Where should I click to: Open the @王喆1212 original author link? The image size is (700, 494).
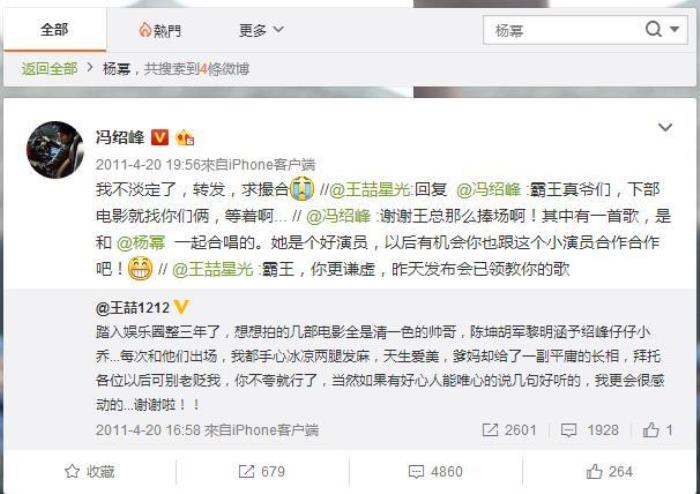pyautogui.click(x=133, y=307)
